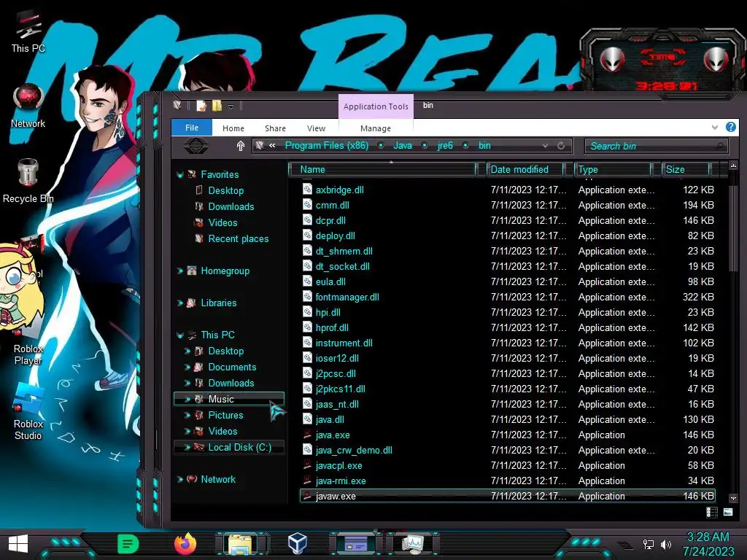Select the javacpl.exe file icon

click(308, 465)
